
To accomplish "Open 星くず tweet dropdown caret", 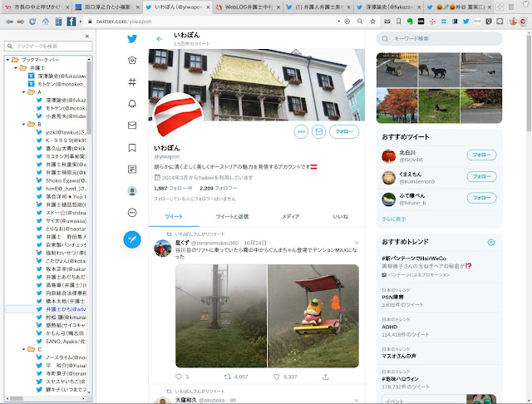I will click(357, 243).
